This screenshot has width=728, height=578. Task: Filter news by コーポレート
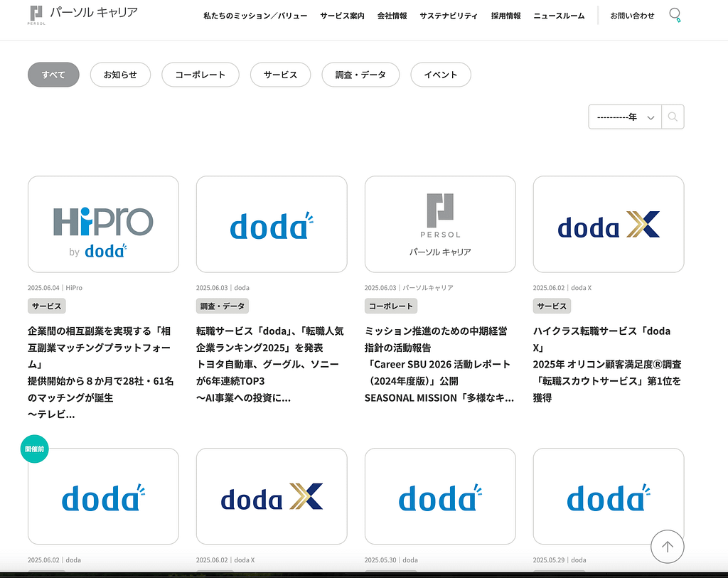(200, 75)
